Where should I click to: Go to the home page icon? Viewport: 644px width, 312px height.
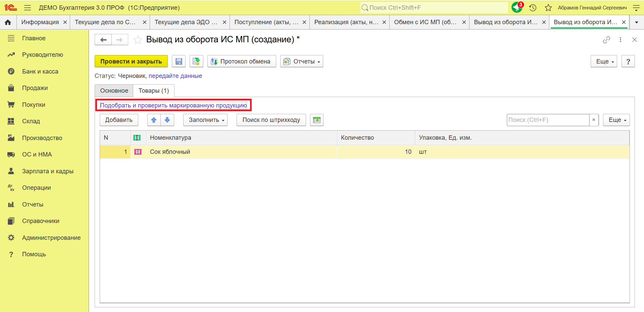pyautogui.click(x=8, y=22)
